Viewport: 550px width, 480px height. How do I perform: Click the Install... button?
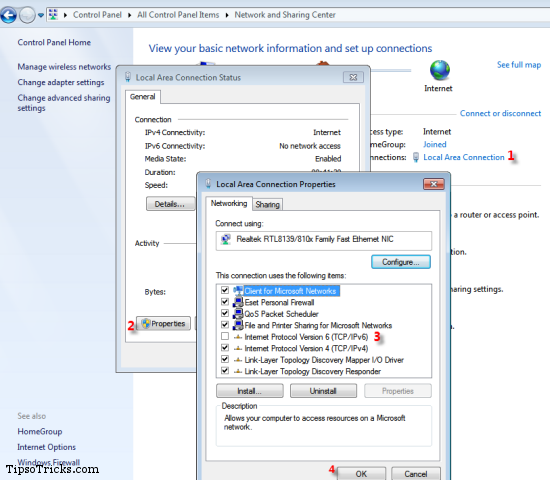[250, 391]
